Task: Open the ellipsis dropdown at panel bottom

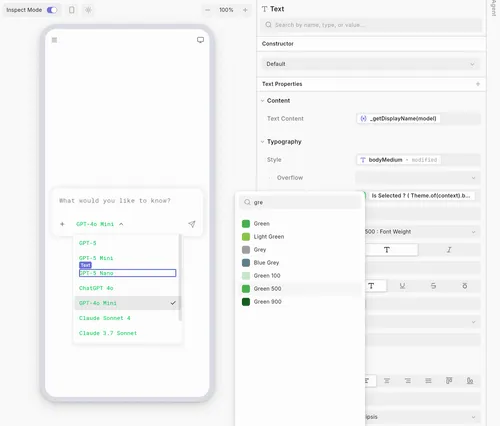Action: coord(423,417)
